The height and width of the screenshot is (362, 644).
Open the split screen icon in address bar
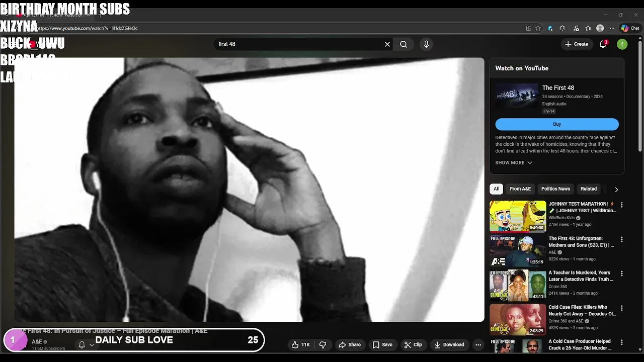(x=528, y=28)
